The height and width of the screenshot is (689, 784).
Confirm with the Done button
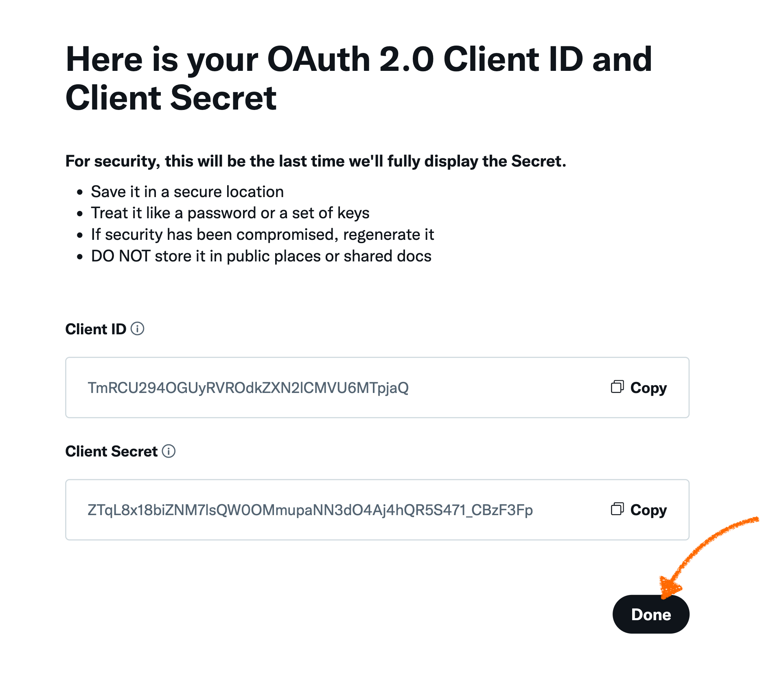(x=651, y=614)
